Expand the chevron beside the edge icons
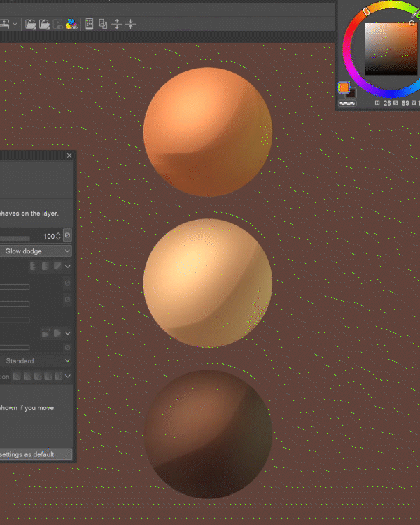This screenshot has width=420, height=525. (68, 267)
